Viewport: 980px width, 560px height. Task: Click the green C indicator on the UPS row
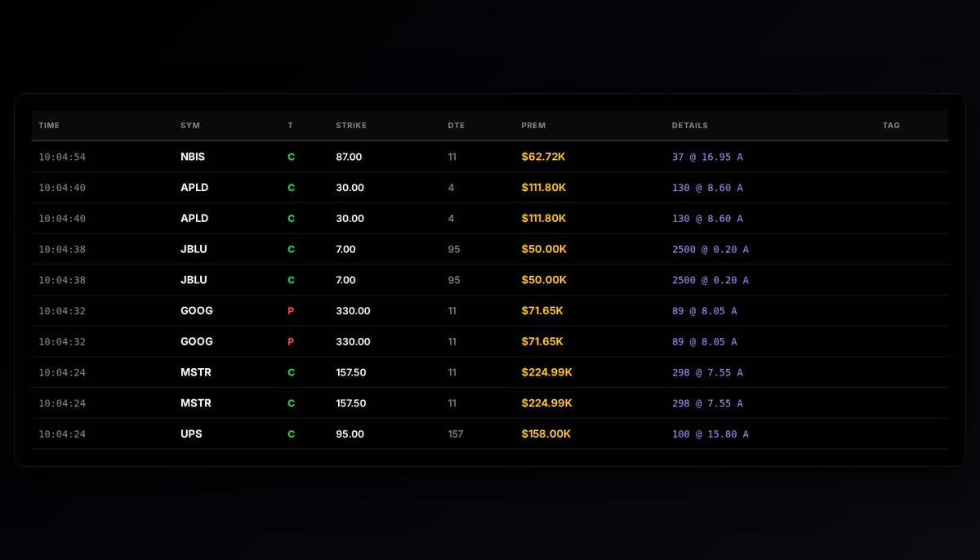coord(291,434)
